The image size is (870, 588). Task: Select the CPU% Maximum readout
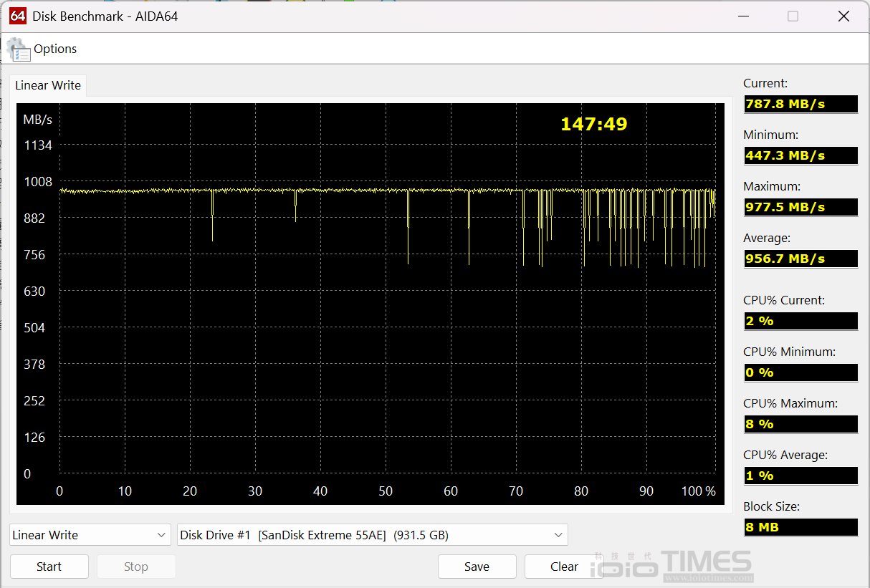800,424
